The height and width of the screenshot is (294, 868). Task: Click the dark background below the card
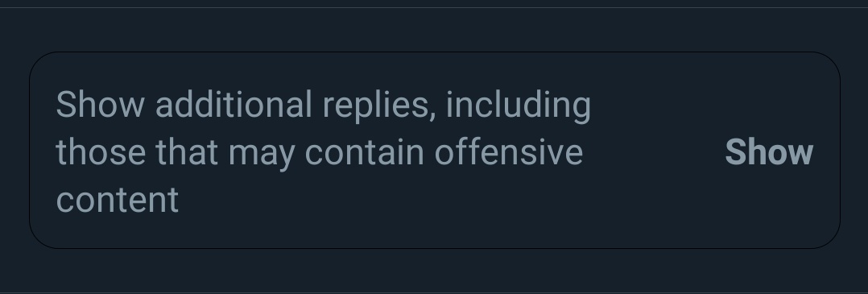coord(434,270)
